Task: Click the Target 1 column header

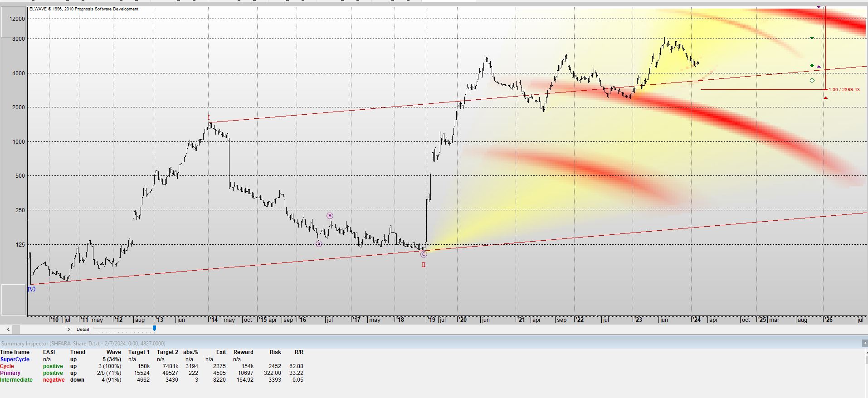Action: (139, 352)
